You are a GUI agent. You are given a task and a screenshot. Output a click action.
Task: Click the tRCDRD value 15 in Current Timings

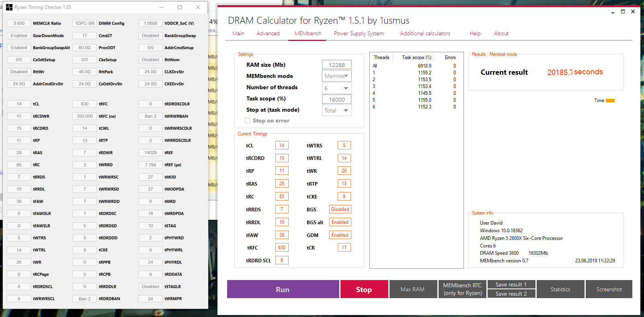282,158
